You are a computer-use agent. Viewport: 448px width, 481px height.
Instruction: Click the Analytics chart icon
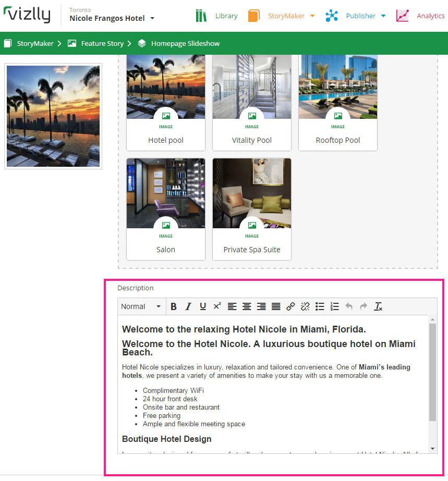pyautogui.click(x=403, y=16)
